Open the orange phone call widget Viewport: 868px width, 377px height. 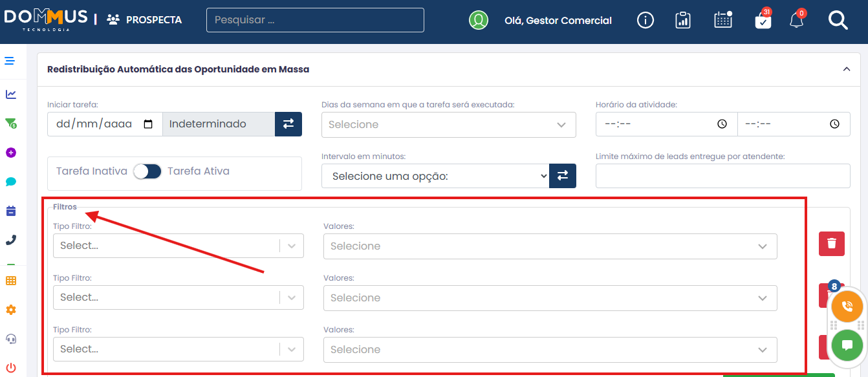[847, 307]
